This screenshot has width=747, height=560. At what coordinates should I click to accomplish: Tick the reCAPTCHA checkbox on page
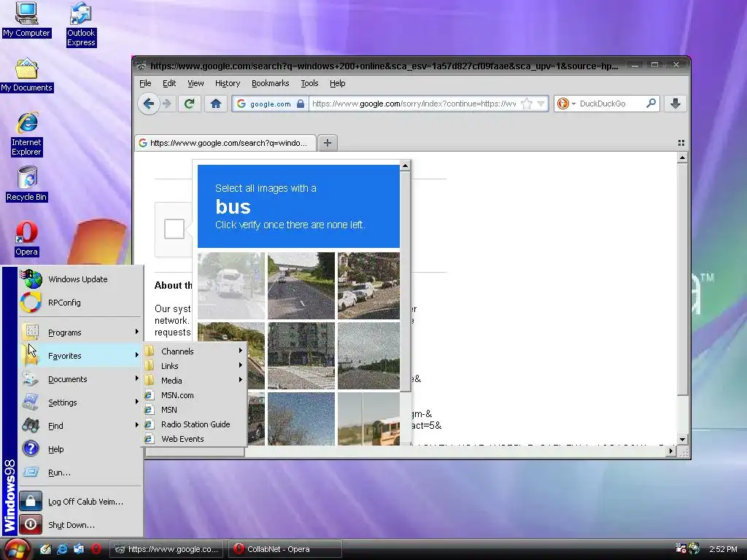click(174, 229)
